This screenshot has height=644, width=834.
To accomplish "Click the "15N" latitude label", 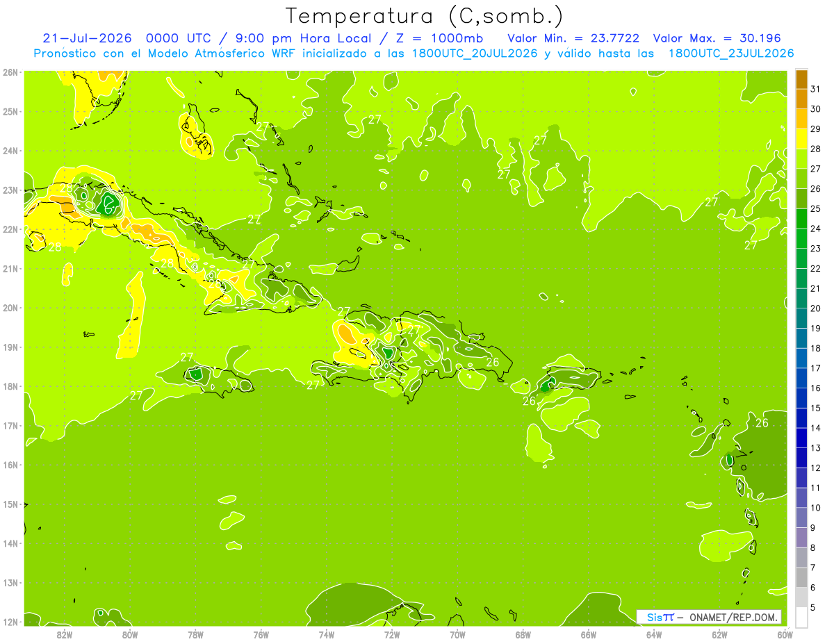I will pyautogui.click(x=10, y=504).
